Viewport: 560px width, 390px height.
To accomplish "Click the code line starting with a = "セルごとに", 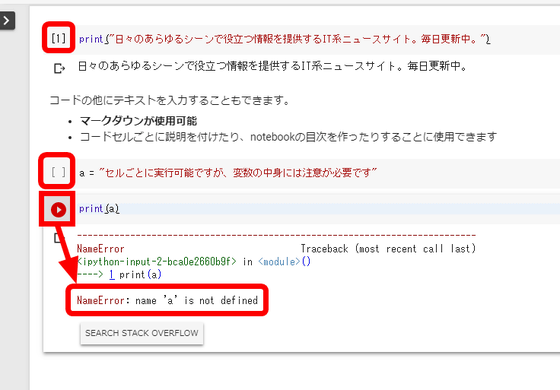I will [228, 173].
